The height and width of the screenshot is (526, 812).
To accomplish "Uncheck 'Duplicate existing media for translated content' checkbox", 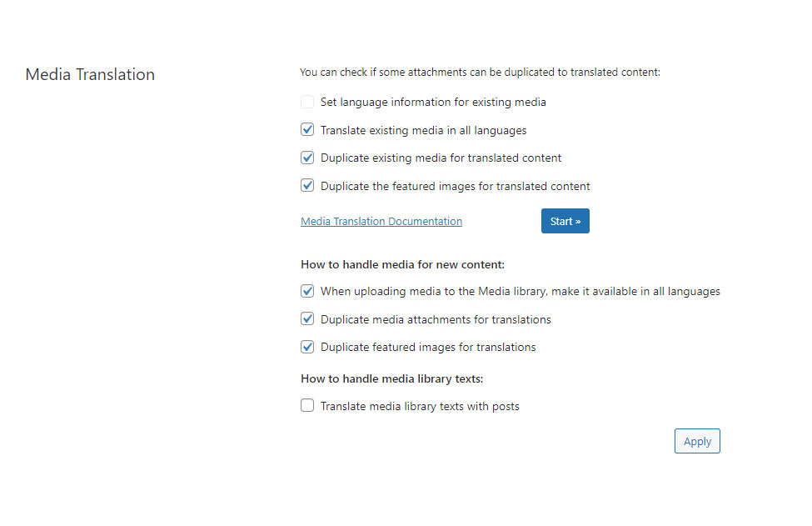I will coord(307,158).
